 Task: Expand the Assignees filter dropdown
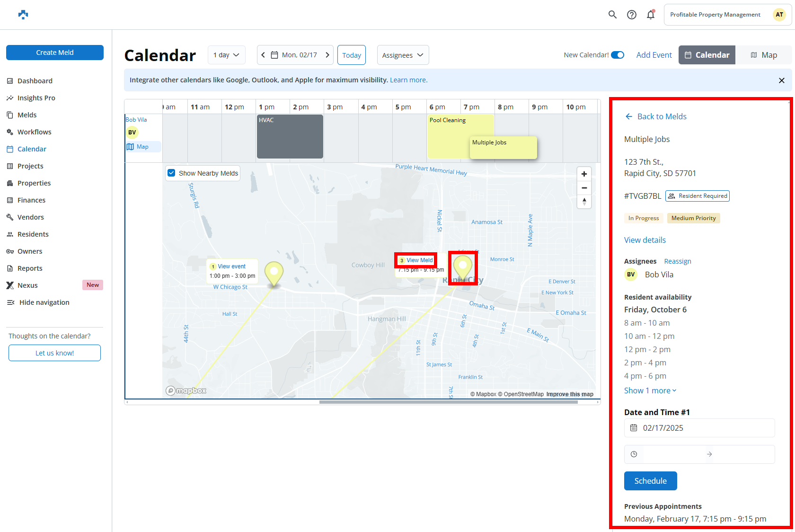coord(403,55)
